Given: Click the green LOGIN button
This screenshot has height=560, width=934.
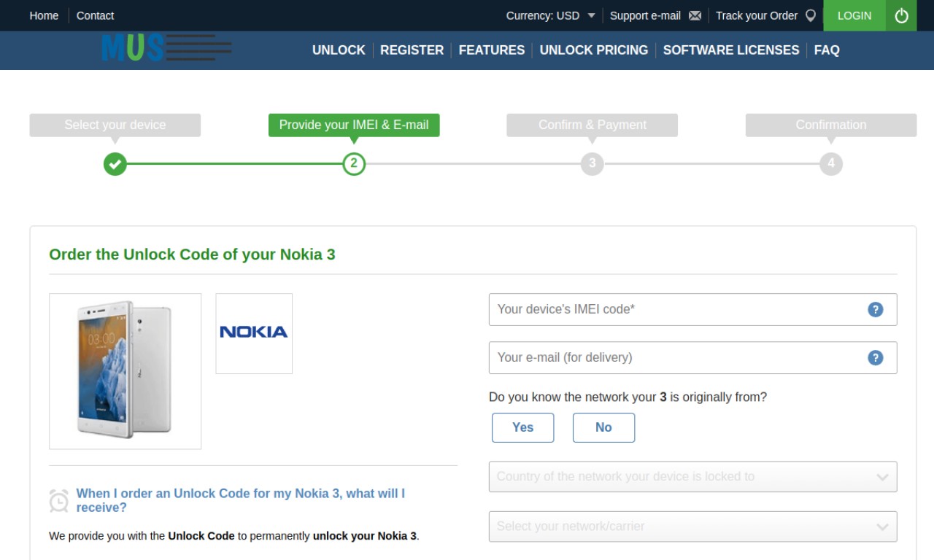Looking at the screenshot, I should tap(854, 15).
